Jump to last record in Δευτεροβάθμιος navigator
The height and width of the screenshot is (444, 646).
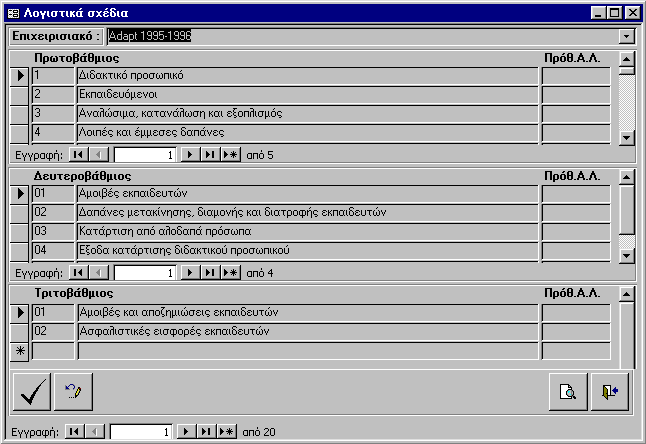coord(210,272)
